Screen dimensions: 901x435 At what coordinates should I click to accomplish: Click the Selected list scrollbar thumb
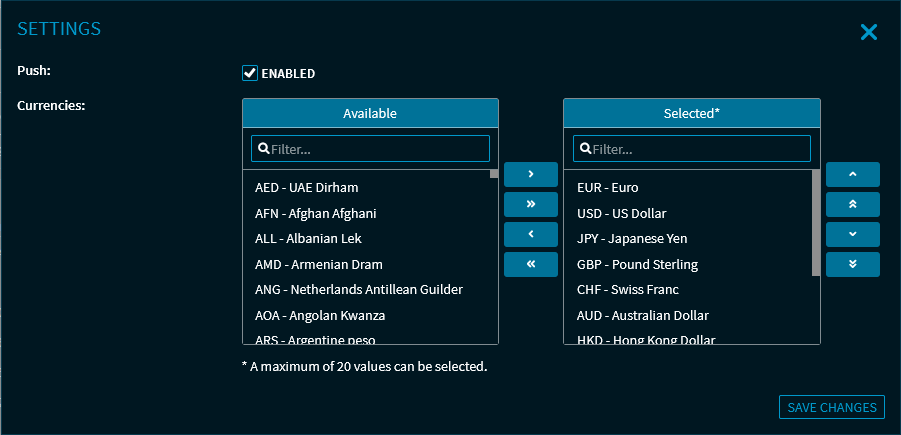pyautogui.click(x=816, y=220)
